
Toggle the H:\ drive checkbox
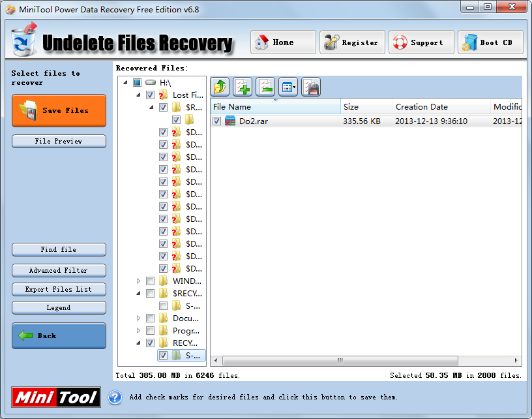pyautogui.click(x=137, y=82)
